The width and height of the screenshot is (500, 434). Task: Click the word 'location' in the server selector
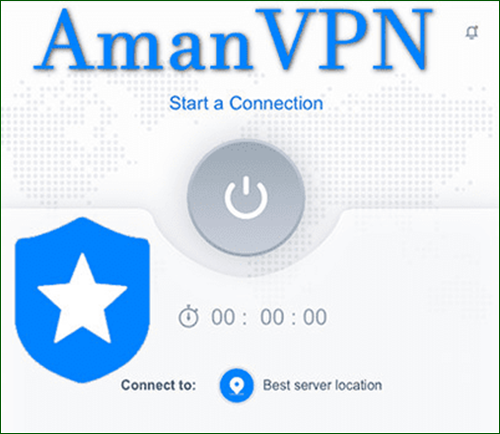point(358,385)
